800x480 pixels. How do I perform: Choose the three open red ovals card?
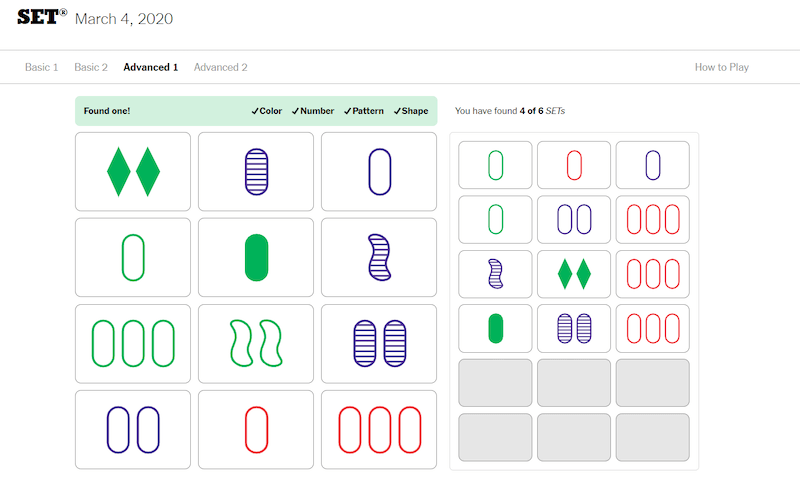[x=379, y=429]
